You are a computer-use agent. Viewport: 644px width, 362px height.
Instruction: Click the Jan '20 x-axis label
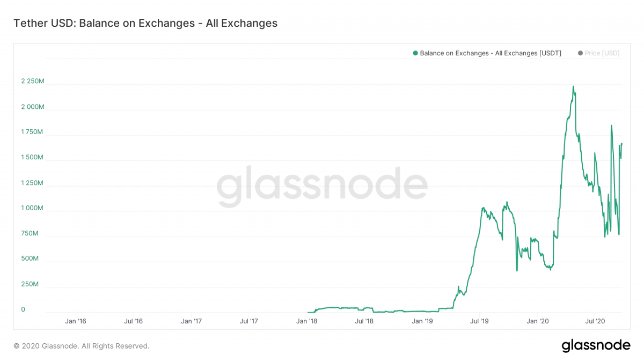coord(537,321)
